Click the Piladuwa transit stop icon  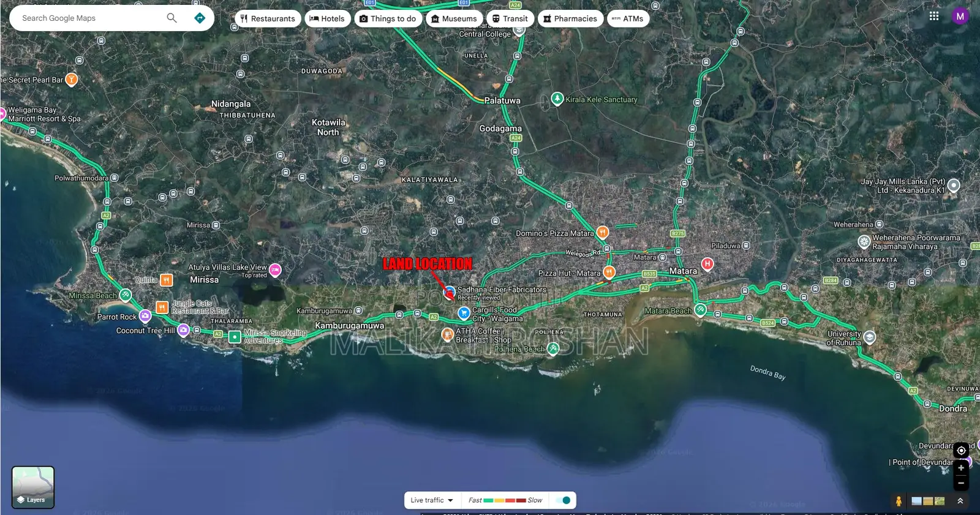[x=746, y=246]
